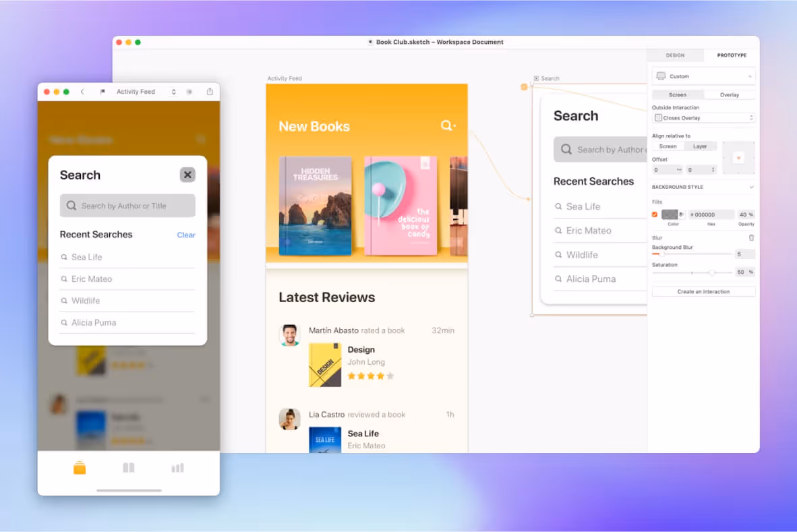The width and height of the screenshot is (797, 532).
Task: Switch to the Design tab
Action: (x=676, y=55)
